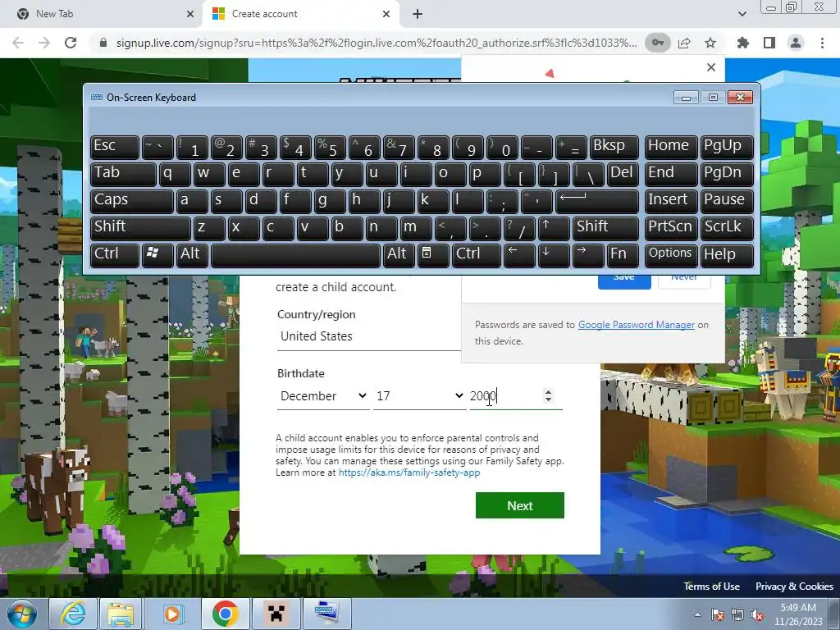
Task: Click the space bar on keyboard
Action: point(295,254)
